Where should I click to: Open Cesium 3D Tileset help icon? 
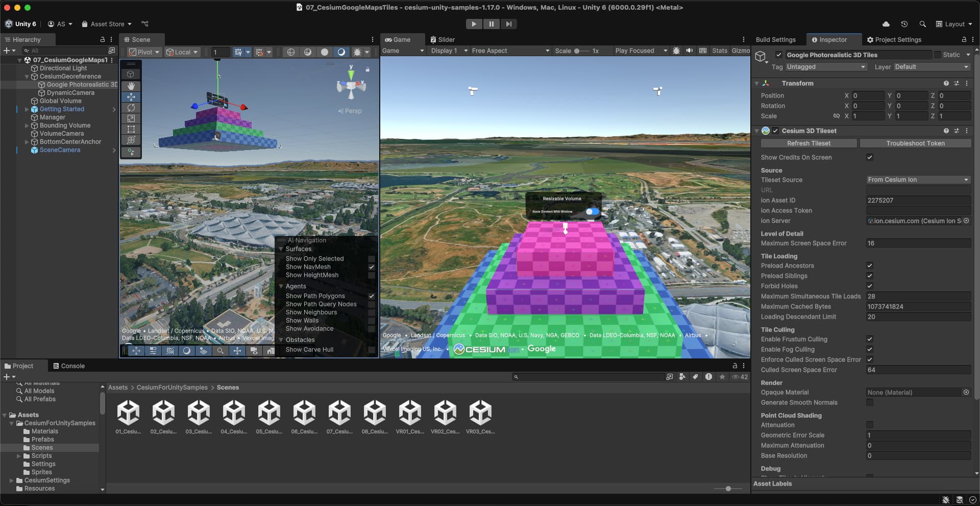coord(946,131)
